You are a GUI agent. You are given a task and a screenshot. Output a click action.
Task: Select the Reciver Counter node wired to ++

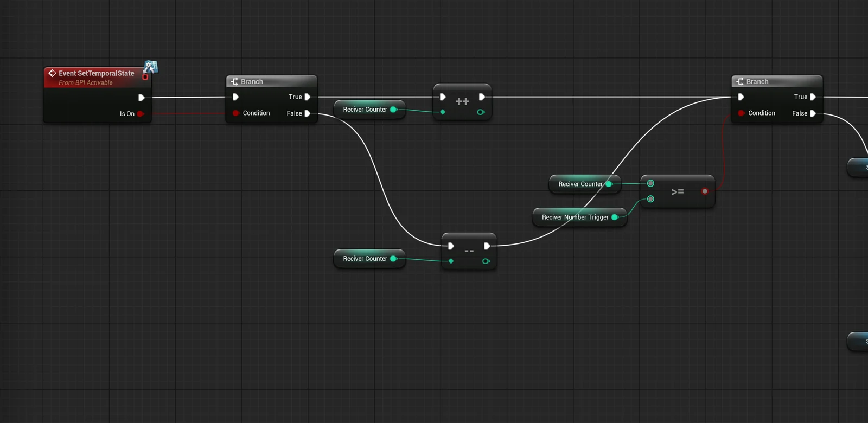(369, 110)
